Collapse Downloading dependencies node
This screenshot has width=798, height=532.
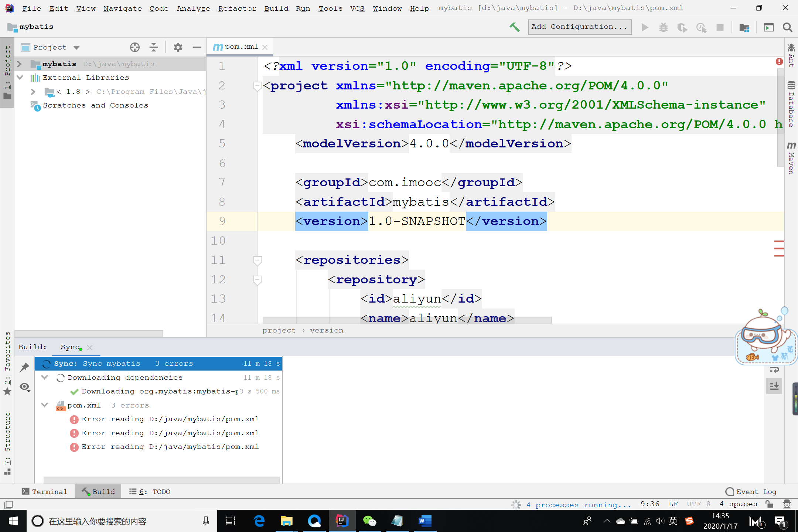click(45, 378)
